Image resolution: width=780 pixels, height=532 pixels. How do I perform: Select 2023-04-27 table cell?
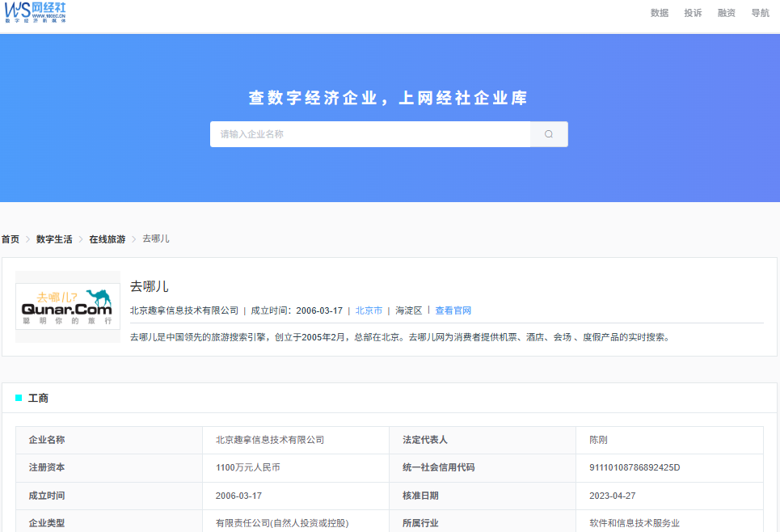pos(669,496)
